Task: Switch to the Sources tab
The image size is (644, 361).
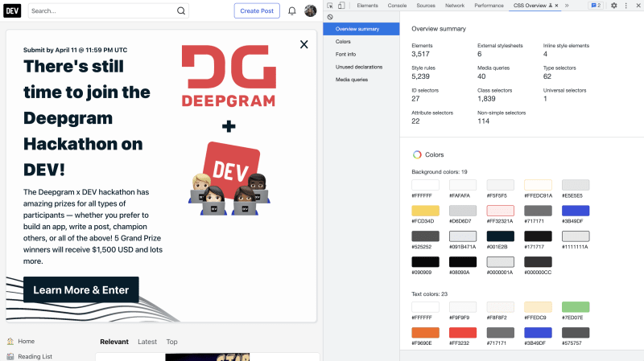Action: click(426, 6)
